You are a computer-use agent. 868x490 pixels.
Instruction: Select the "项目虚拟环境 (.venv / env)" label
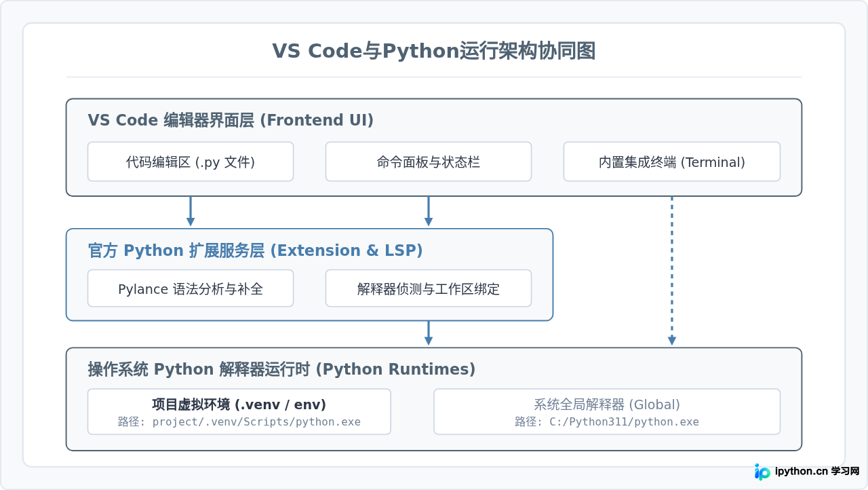[239, 404]
